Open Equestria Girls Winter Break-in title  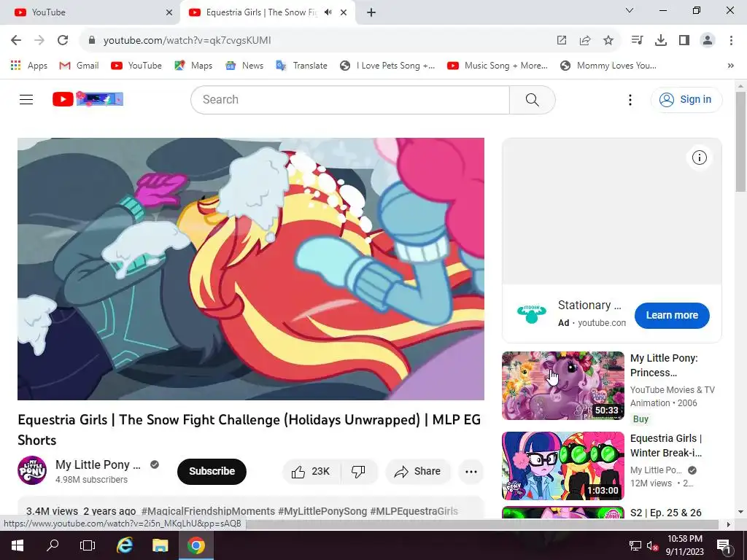click(x=666, y=446)
